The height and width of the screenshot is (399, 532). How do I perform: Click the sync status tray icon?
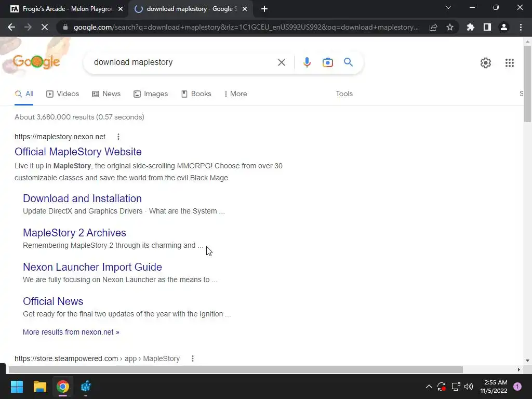[442, 387]
